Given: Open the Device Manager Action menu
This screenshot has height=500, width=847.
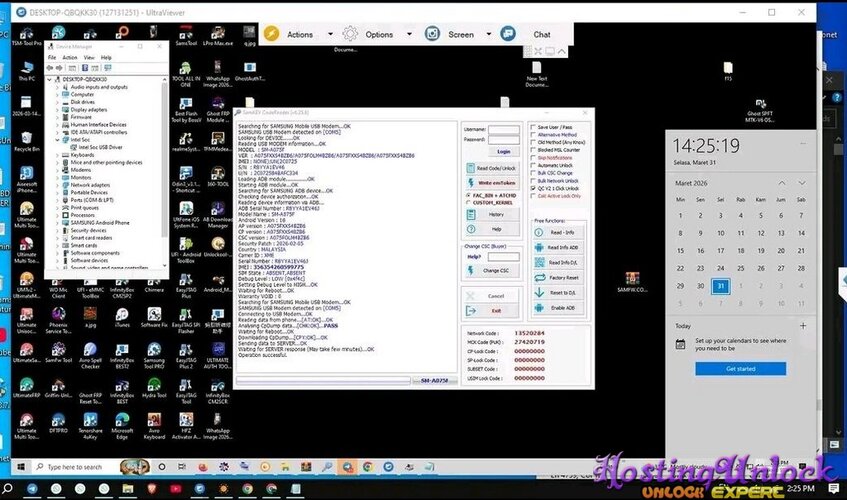Looking at the screenshot, I should [70, 57].
